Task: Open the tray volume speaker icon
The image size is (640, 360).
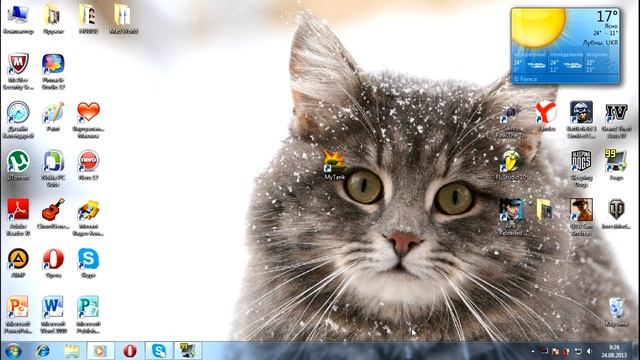Action: point(589,351)
